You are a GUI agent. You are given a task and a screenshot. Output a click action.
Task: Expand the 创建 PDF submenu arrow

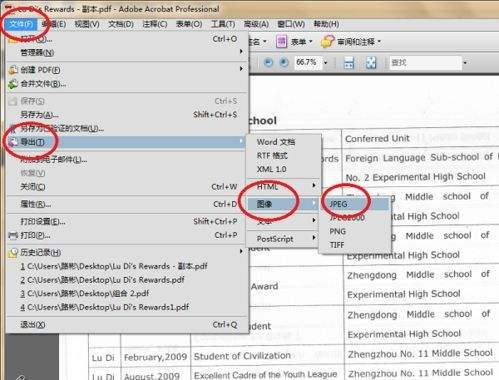241,69
